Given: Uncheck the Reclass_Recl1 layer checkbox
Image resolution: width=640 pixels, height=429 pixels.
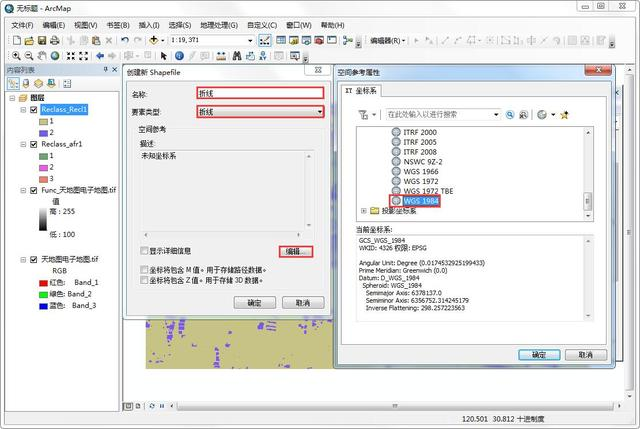Looking at the screenshot, I should pyautogui.click(x=34, y=109).
